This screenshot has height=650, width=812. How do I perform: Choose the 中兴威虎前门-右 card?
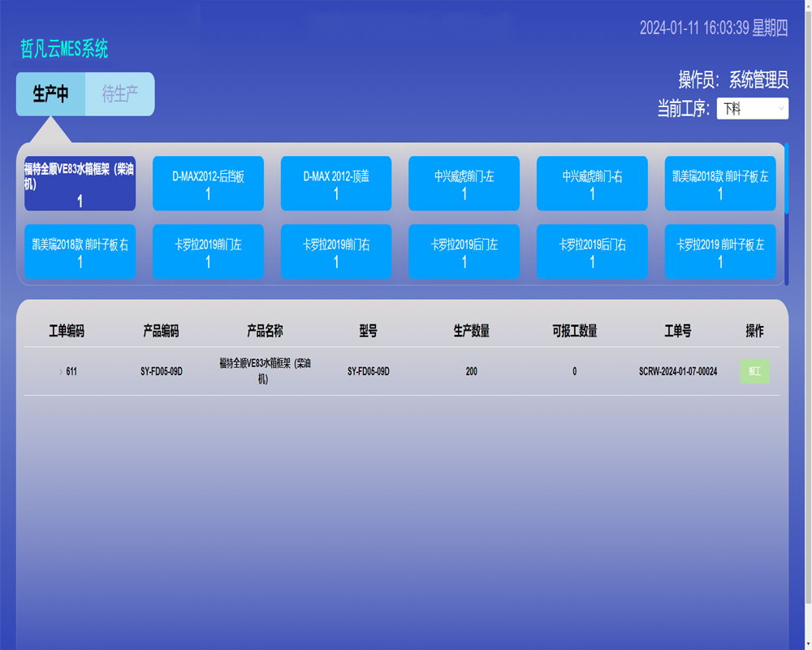tap(592, 184)
